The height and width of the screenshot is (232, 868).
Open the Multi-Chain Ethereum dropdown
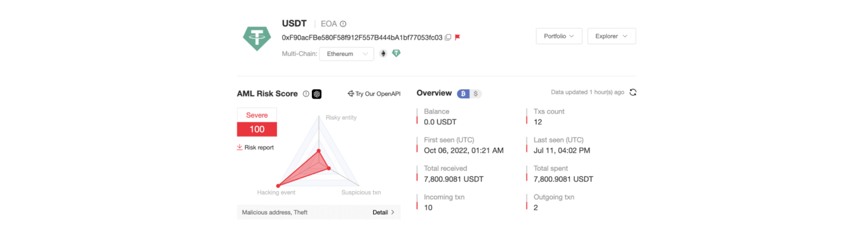pos(347,54)
